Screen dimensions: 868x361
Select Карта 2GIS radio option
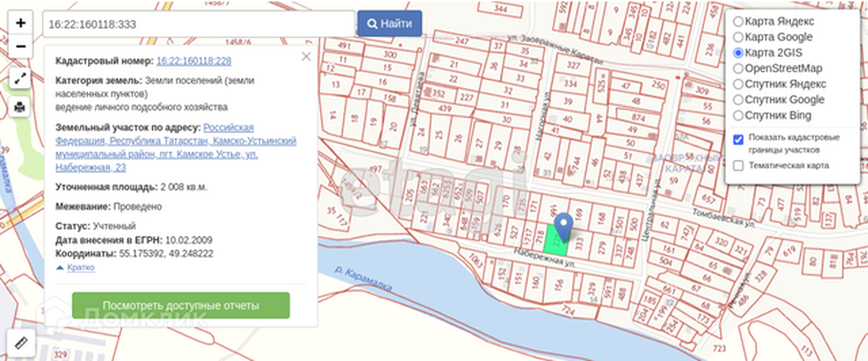click(x=738, y=53)
